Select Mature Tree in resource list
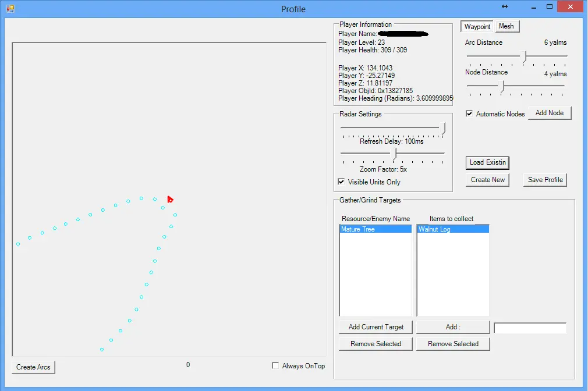The width and height of the screenshot is (588, 391). (375, 229)
